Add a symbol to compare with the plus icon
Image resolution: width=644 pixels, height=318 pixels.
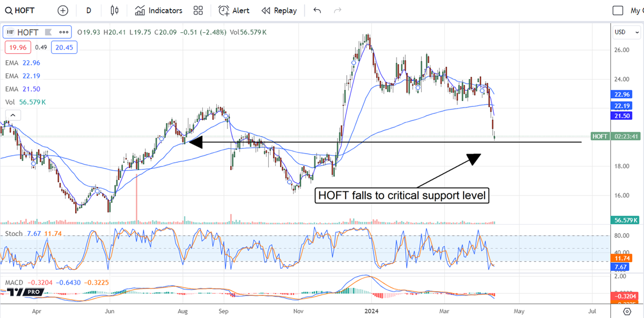coord(63,11)
